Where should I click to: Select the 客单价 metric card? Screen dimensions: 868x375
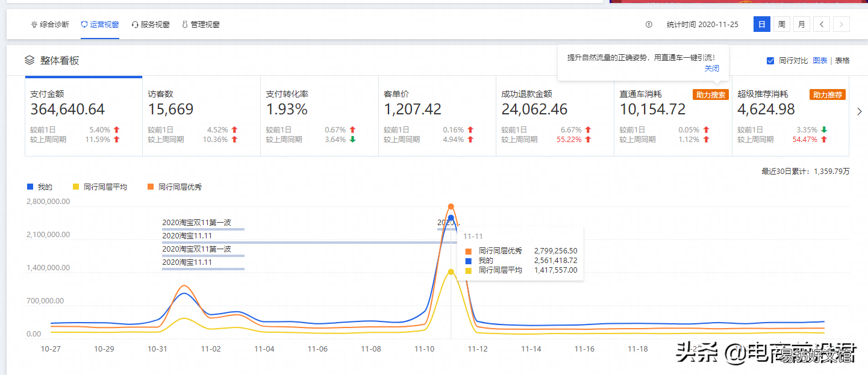(437, 116)
